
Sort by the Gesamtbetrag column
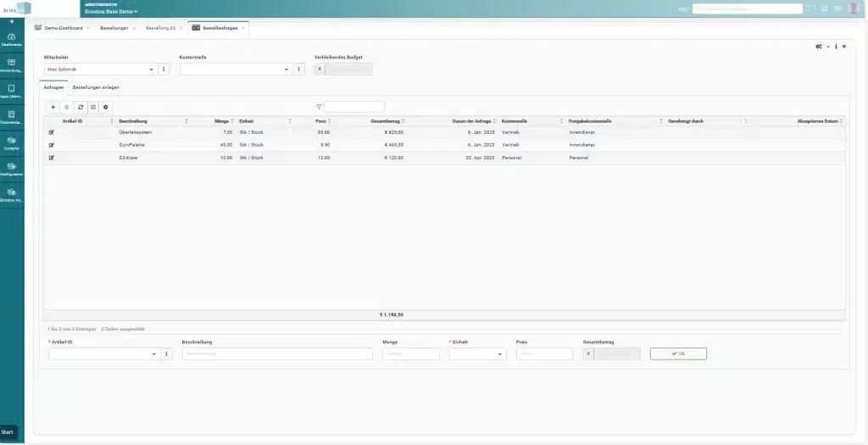386,121
